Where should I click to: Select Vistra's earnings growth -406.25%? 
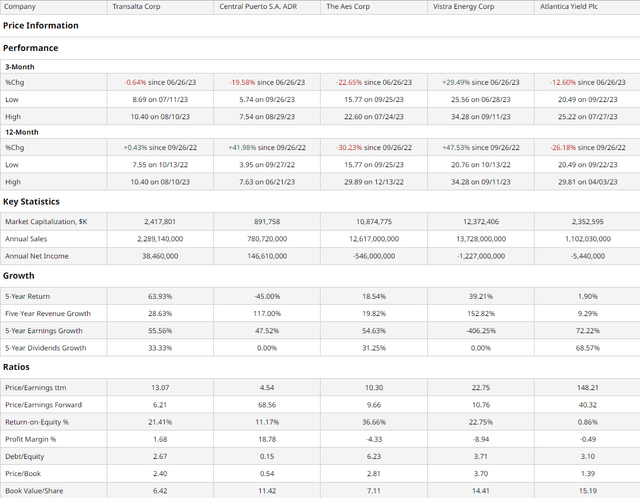(481, 331)
